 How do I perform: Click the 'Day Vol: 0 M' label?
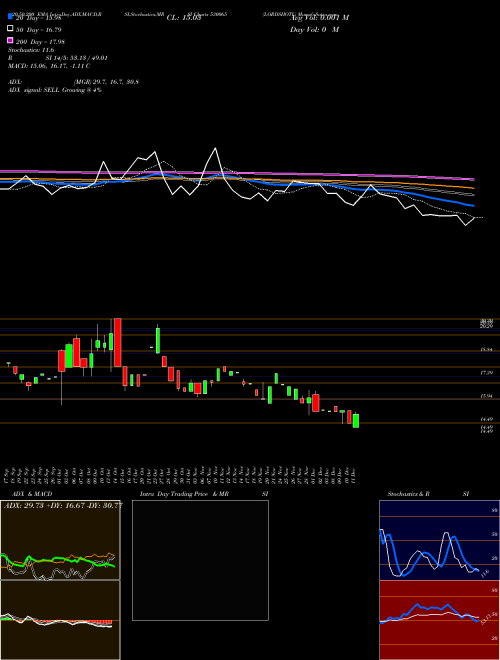tap(314, 30)
